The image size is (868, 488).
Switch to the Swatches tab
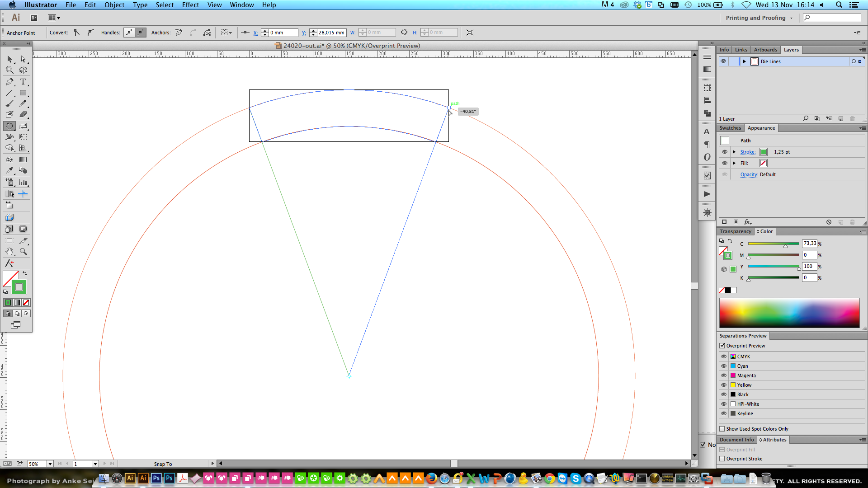[730, 128]
